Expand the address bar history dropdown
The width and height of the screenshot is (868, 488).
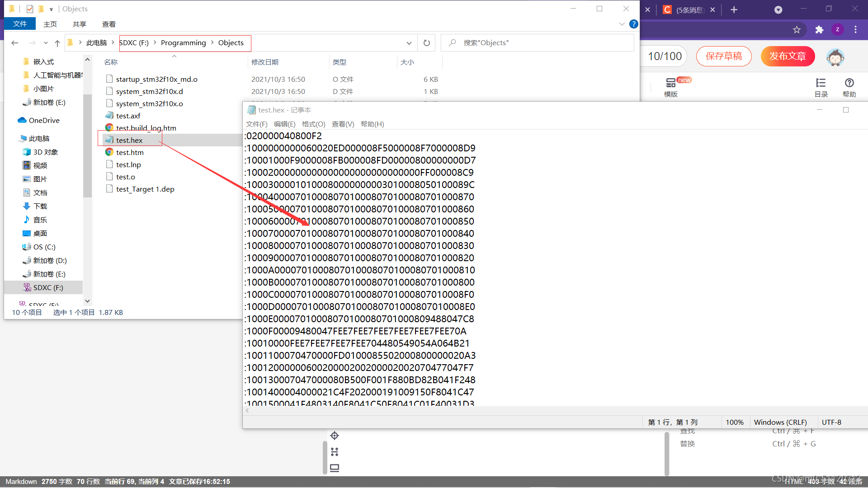tap(409, 43)
